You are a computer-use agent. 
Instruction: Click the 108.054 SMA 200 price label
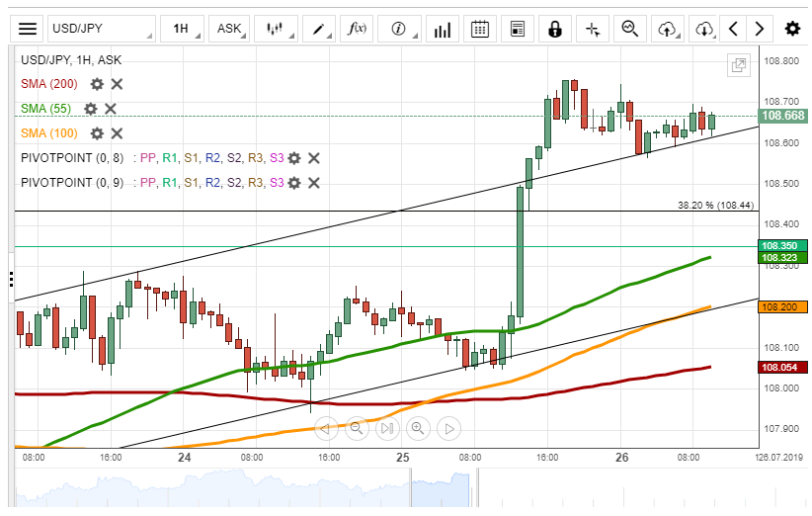click(782, 368)
